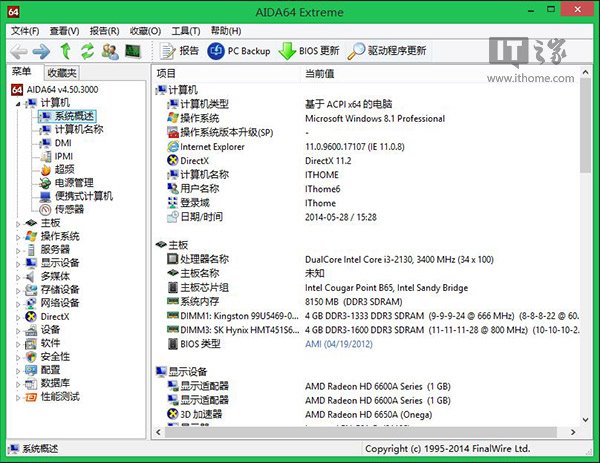Select the 操作系统 row in list

[x=367, y=118]
